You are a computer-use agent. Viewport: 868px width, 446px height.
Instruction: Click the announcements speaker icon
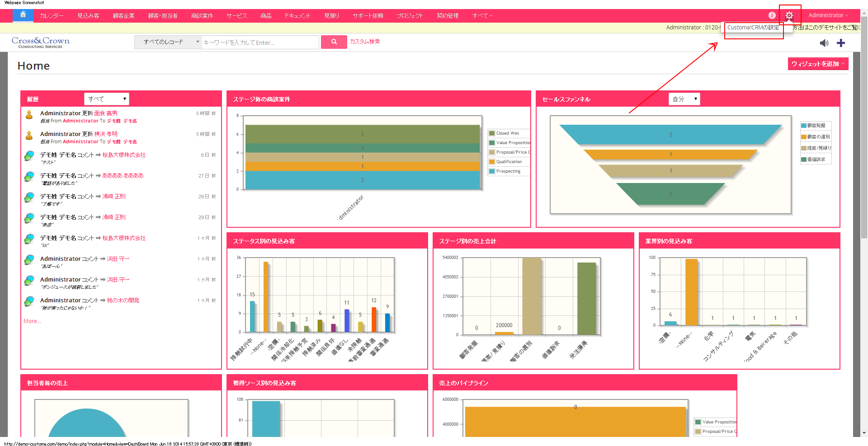(824, 43)
